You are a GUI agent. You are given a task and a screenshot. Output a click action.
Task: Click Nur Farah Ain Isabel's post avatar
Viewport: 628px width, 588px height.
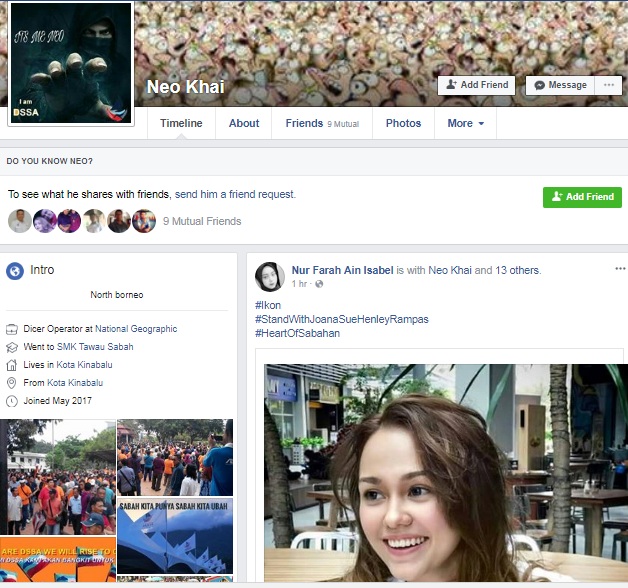pyautogui.click(x=269, y=277)
